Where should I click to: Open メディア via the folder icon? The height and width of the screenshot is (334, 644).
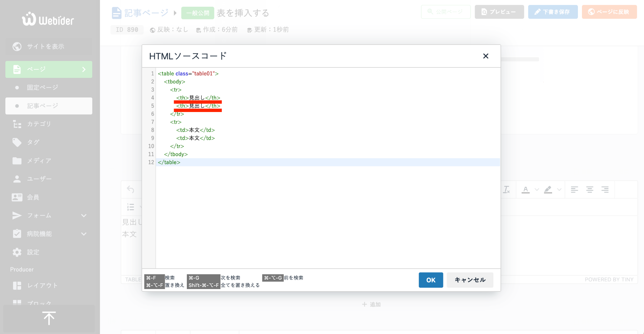tap(17, 161)
